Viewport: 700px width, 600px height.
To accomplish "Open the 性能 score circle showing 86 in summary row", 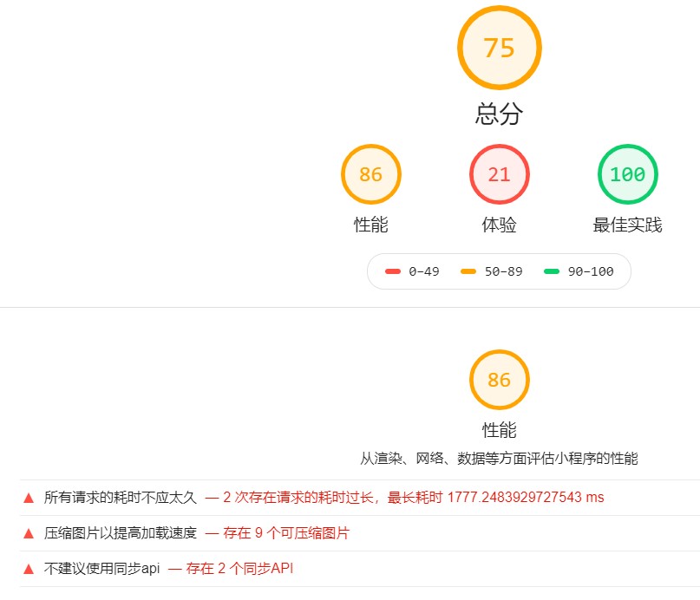I will coord(371,174).
